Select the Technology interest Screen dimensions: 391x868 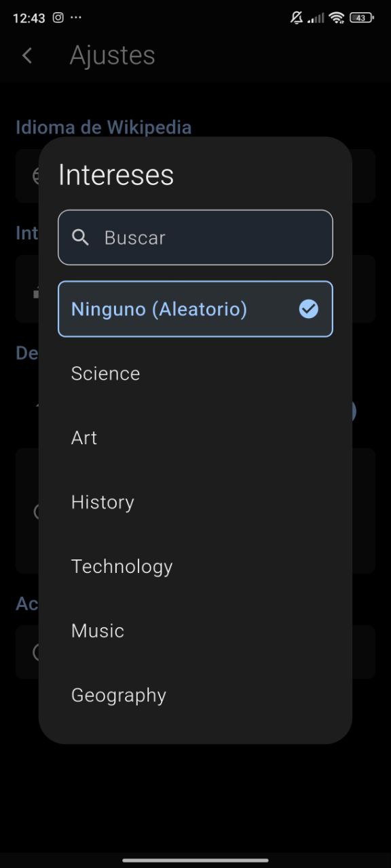(x=122, y=566)
